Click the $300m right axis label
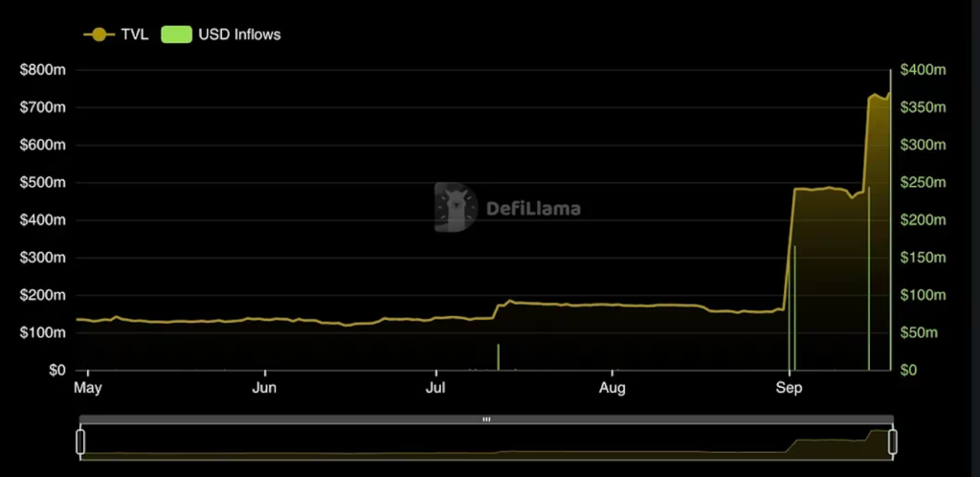 coord(924,145)
